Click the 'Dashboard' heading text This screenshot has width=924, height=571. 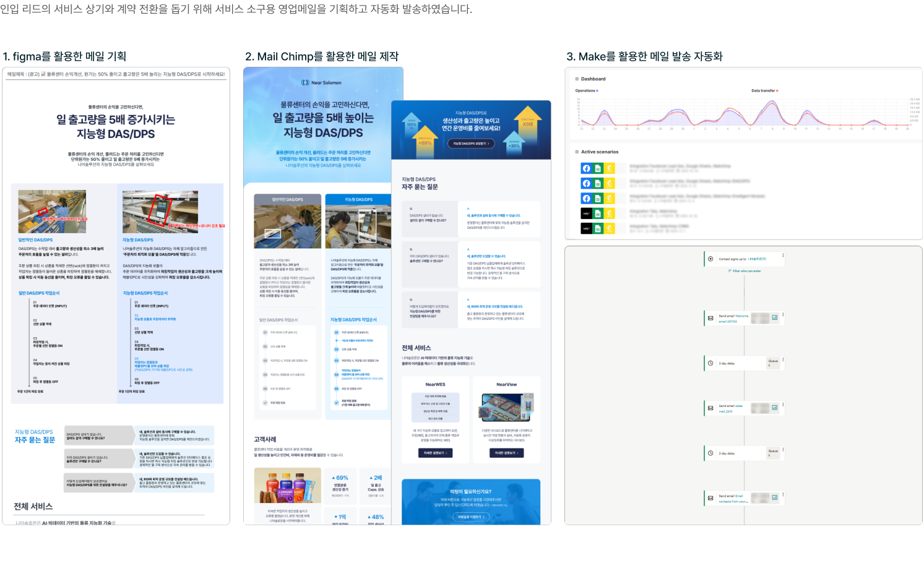593,79
